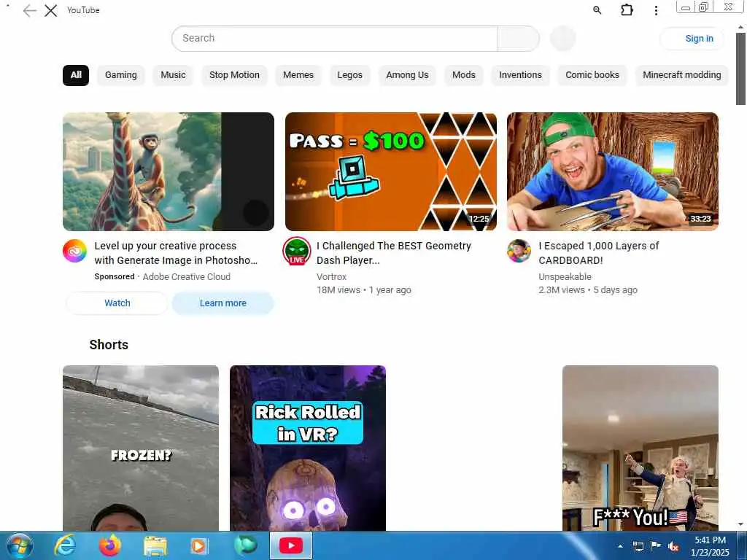Open the F*** You! short
The image size is (747, 560).
pos(640,448)
